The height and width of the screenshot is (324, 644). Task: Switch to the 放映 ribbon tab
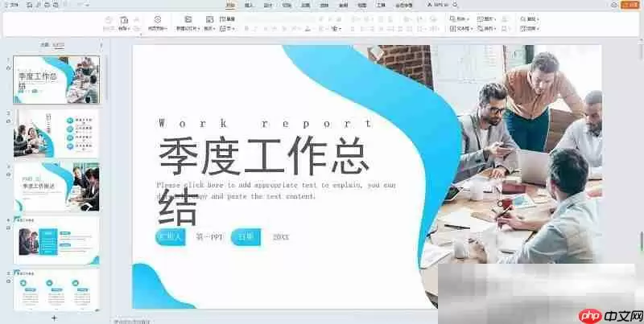pos(324,5)
